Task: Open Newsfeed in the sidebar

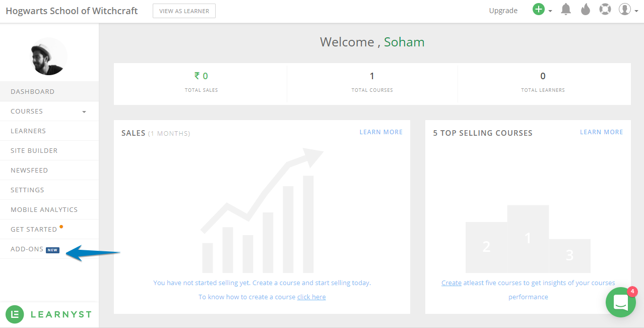Action: pos(49,170)
